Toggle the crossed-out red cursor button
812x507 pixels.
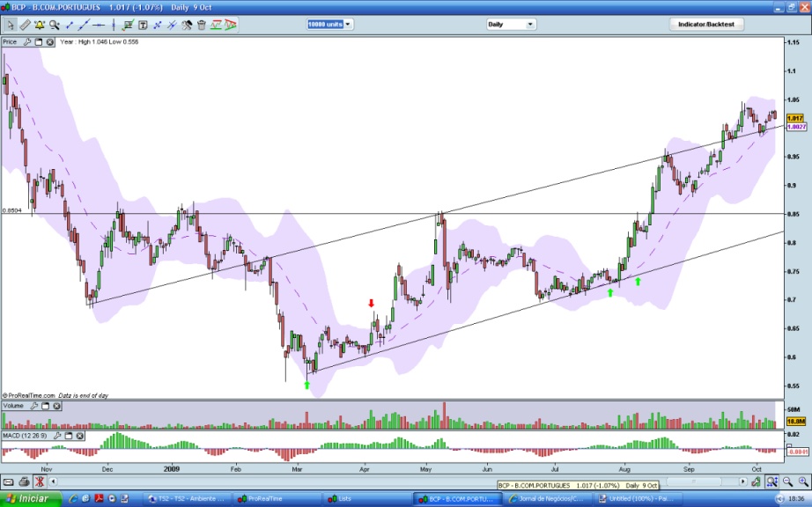click(x=40, y=482)
